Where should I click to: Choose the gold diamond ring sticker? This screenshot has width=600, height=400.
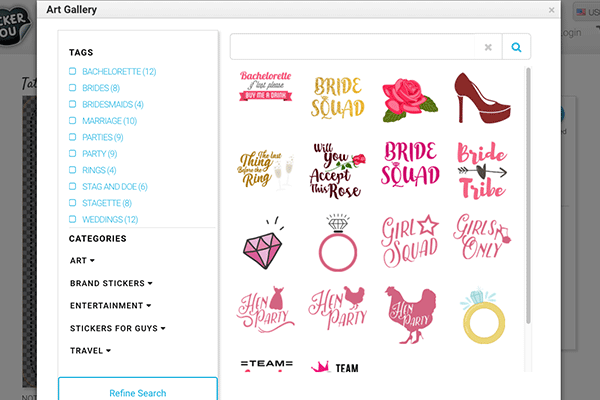(x=481, y=312)
